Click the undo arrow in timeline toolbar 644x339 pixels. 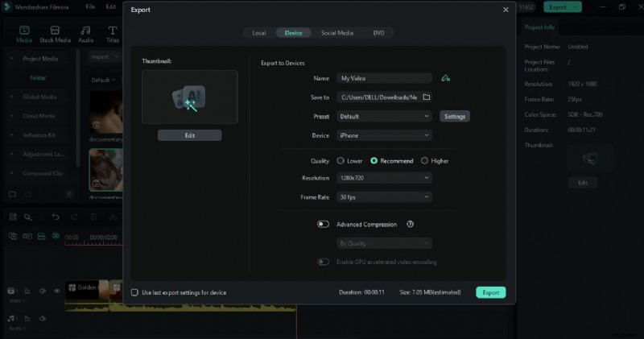[56, 217]
